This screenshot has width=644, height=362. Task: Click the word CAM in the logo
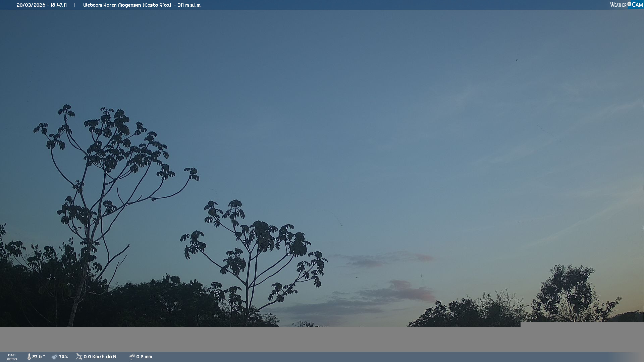[x=637, y=5]
